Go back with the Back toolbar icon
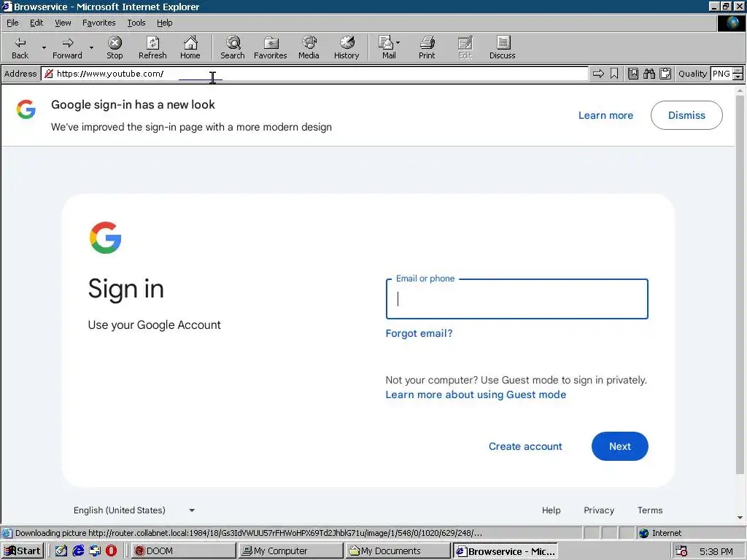The image size is (747, 560). click(x=20, y=47)
